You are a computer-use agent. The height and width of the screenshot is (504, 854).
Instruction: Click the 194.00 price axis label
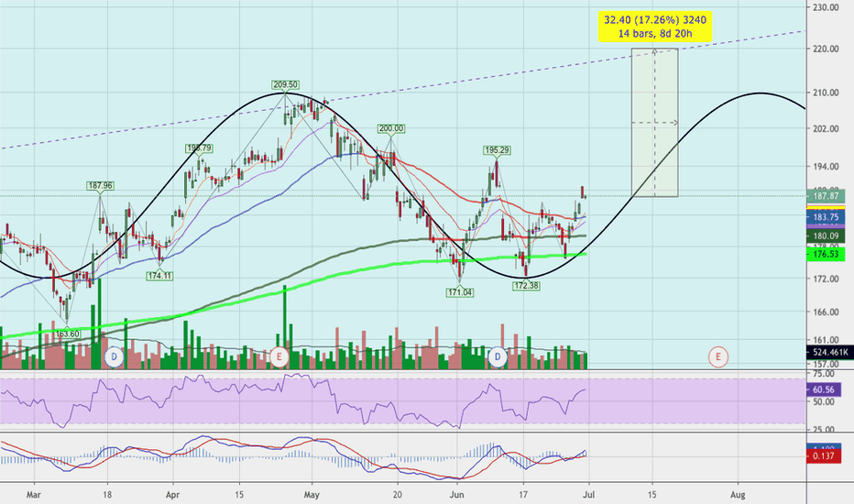click(827, 166)
